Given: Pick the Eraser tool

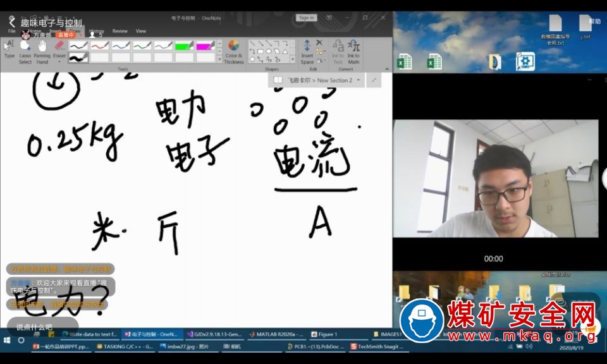Looking at the screenshot, I should [59, 49].
